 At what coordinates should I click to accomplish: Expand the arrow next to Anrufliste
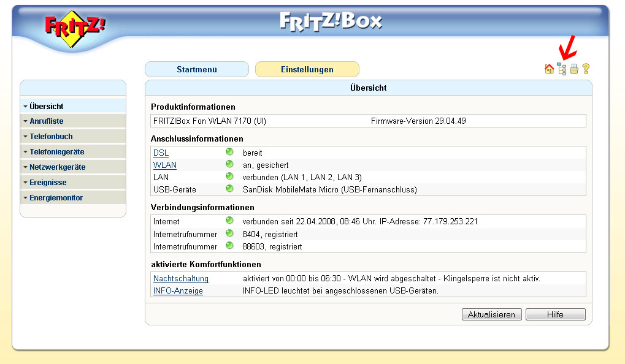pyautogui.click(x=25, y=121)
